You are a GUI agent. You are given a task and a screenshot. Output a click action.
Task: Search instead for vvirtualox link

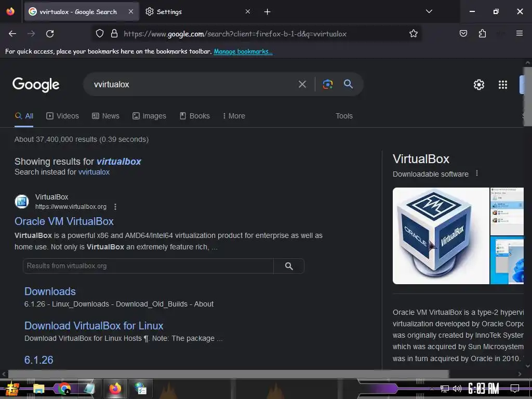click(x=94, y=172)
